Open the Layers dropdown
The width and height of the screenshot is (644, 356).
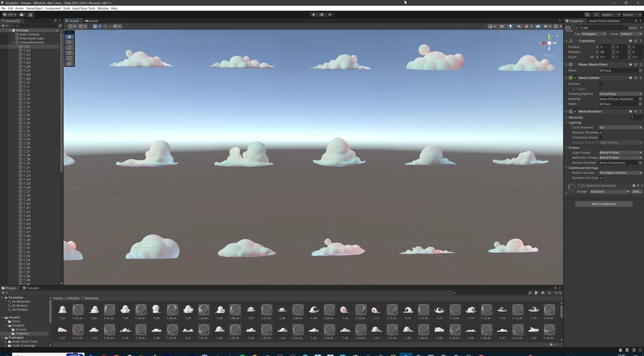point(611,14)
